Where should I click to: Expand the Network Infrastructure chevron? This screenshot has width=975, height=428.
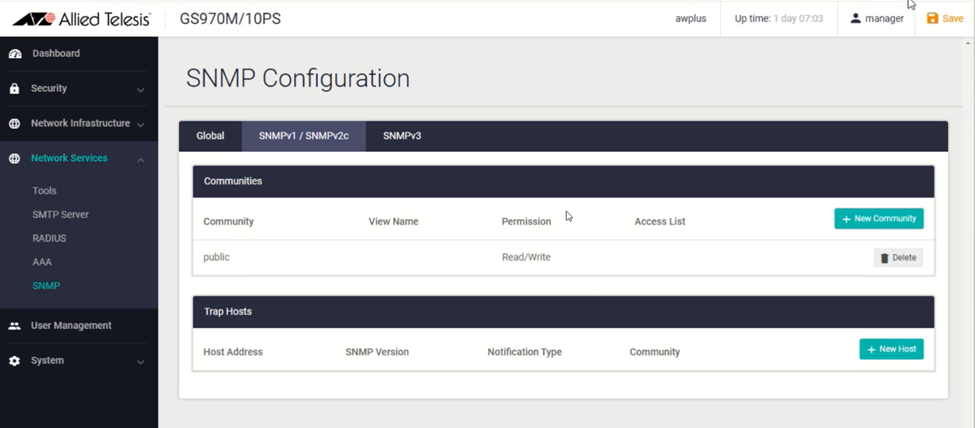coord(141,125)
